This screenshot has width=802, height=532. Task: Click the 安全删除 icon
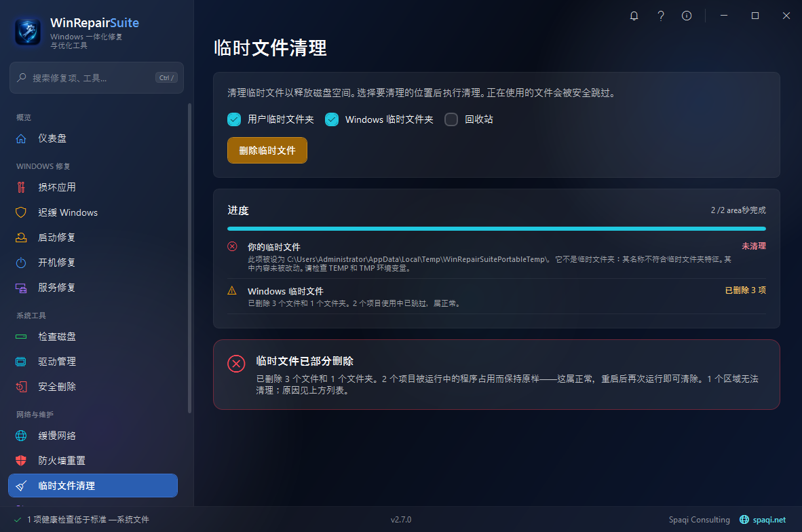21,387
